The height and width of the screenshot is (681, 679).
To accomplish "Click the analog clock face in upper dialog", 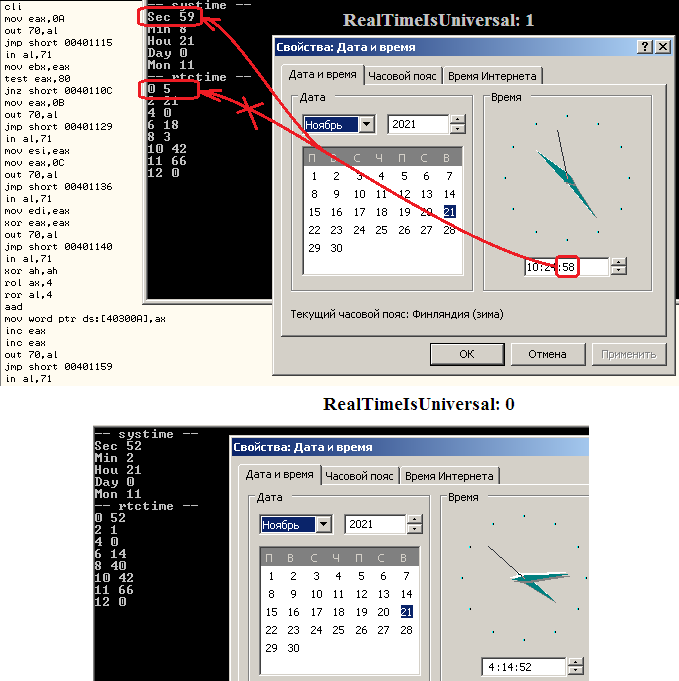I will point(567,178).
